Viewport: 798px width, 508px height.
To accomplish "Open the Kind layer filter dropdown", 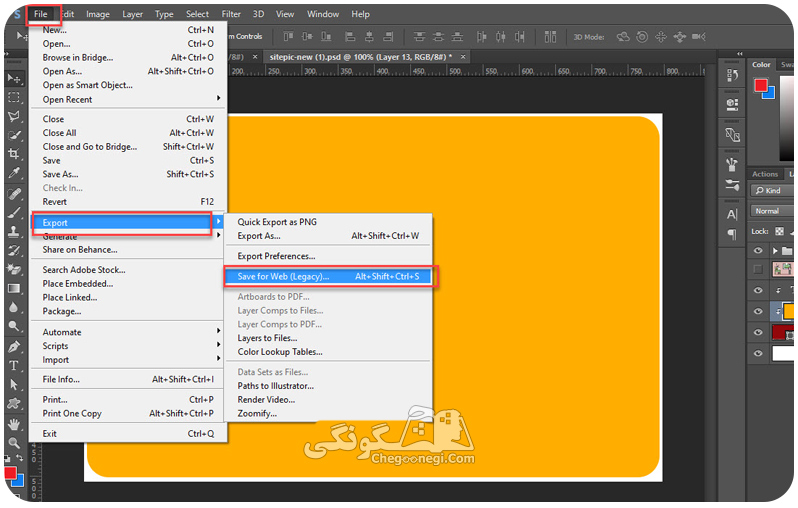I will pyautogui.click(x=772, y=190).
